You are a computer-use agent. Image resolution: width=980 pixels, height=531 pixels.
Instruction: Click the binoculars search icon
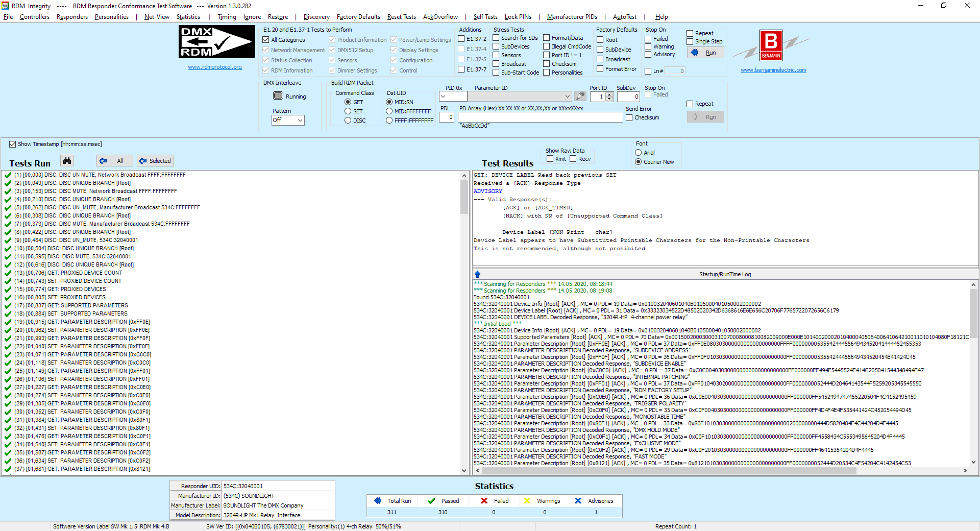tap(67, 161)
